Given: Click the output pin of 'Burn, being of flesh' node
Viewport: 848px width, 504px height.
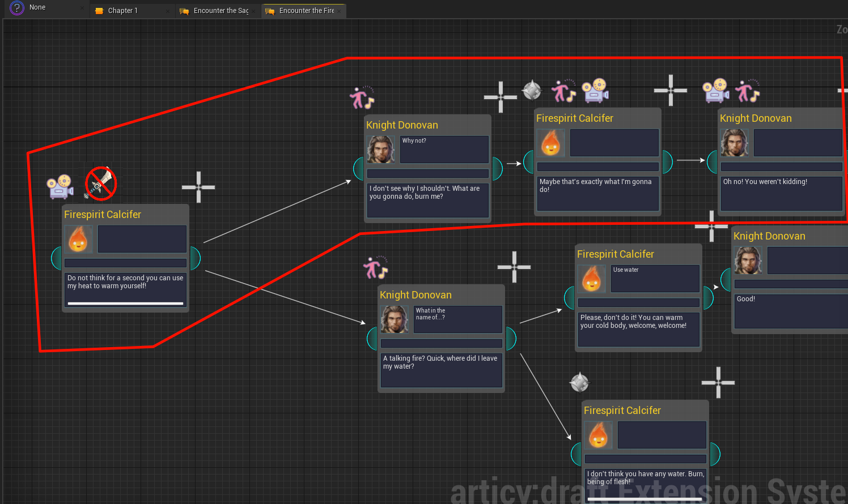Looking at the screenshot, I should [715, 454].
